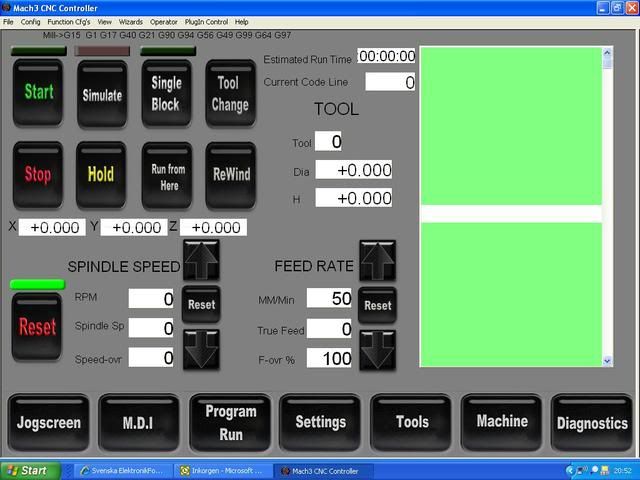Screen dimensions: 640x480
Task: Switch to the M.D.I screen
Action: tap(139, 423)
